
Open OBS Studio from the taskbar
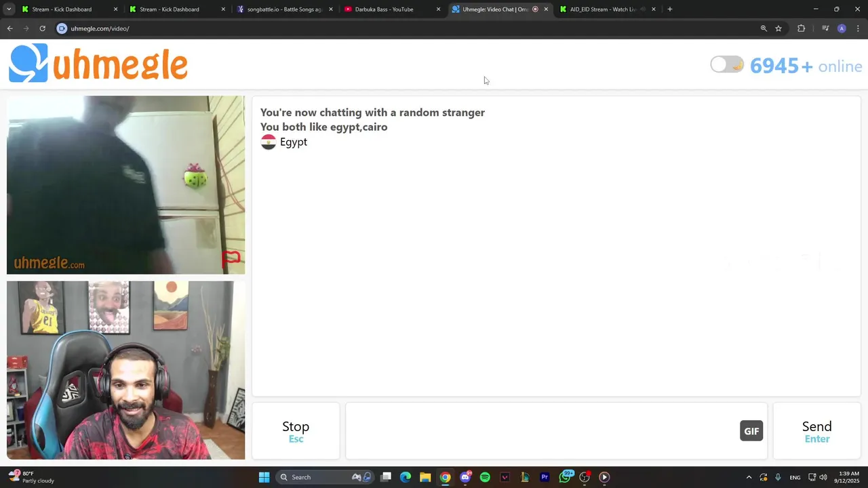[x=585, y=477]
